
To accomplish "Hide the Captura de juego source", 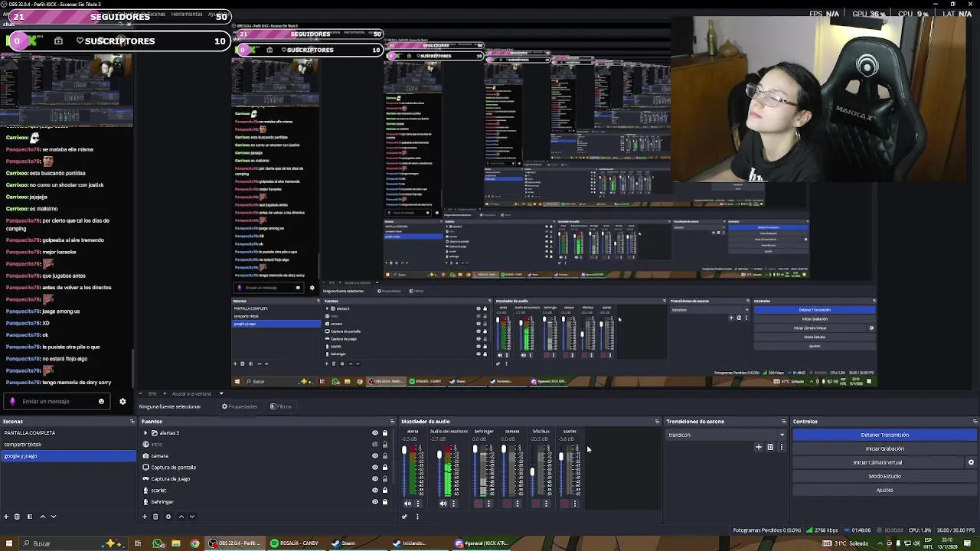I will pos(374,479).
